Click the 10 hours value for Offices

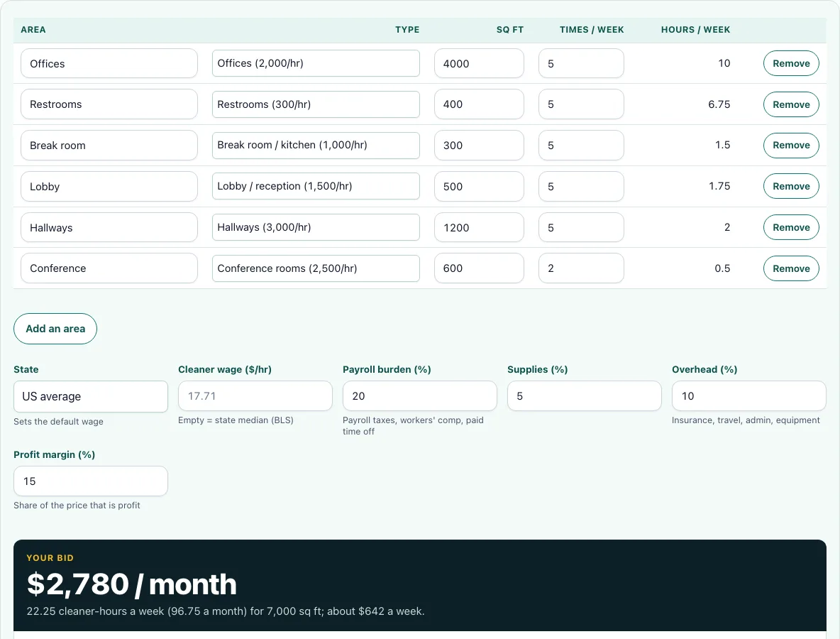724,63
